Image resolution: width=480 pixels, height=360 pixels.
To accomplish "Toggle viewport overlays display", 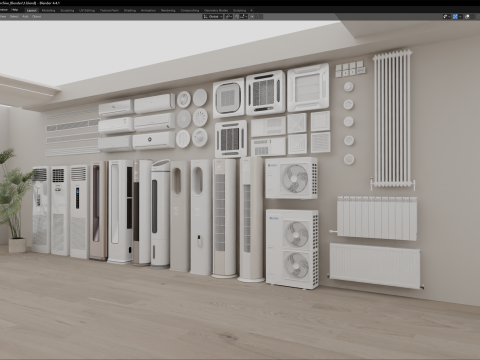I will tap(467, 16).
